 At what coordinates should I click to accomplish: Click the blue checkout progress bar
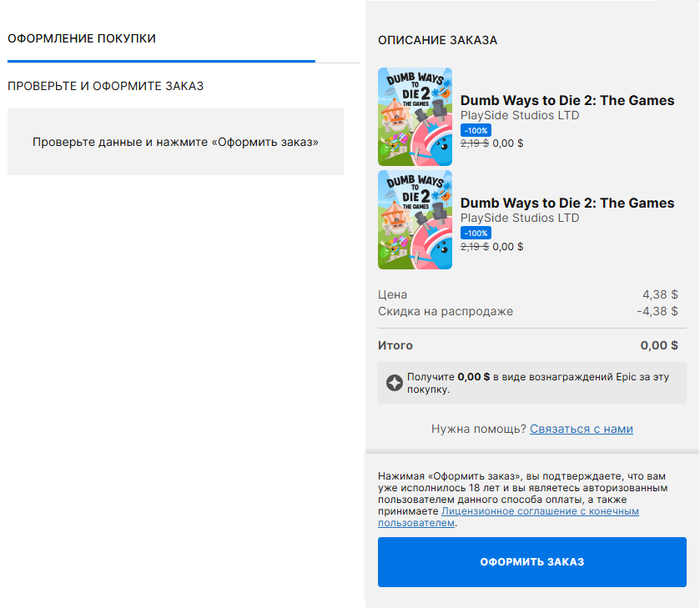(x=160, y=62)
